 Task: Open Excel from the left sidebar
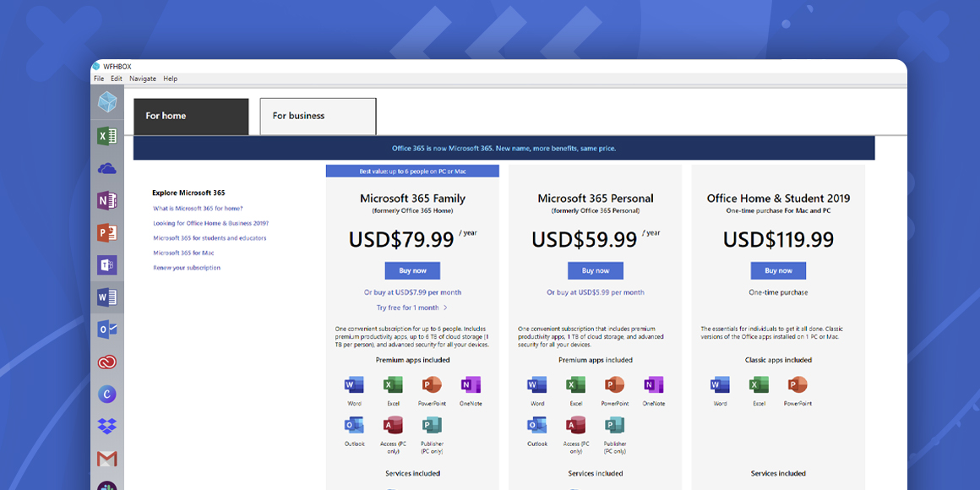(107, 136)
